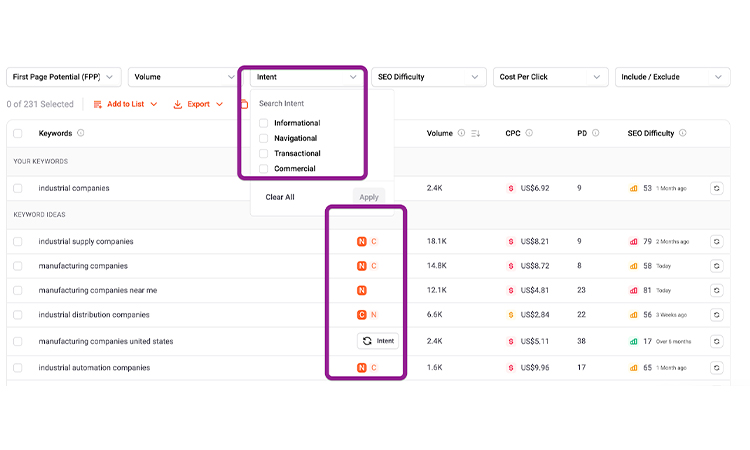This screenshot has height=450, width=750.
Task: Select manufacturing companies near me checkbox
Action: pyautogui.click(x=18, y=290)
